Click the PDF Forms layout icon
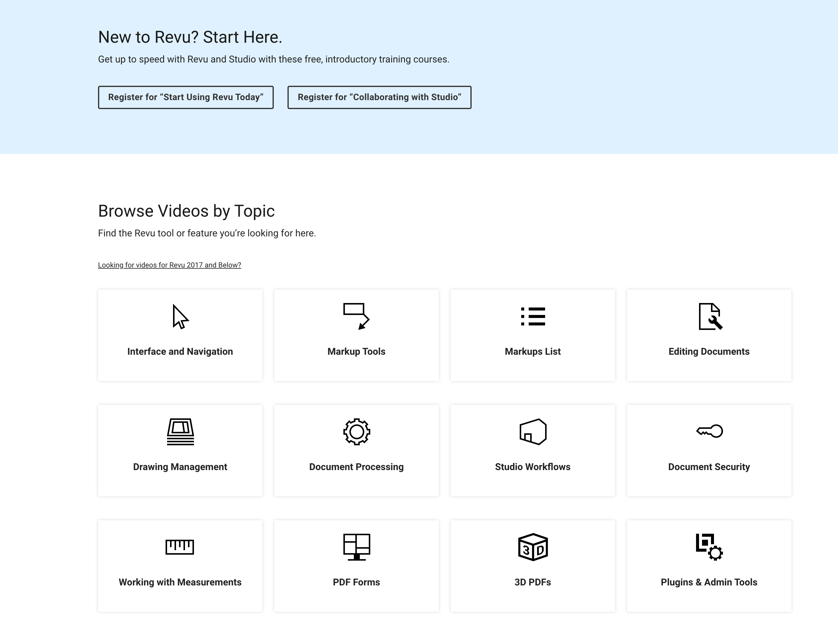 pyautogui.click(x=357, y=547)
